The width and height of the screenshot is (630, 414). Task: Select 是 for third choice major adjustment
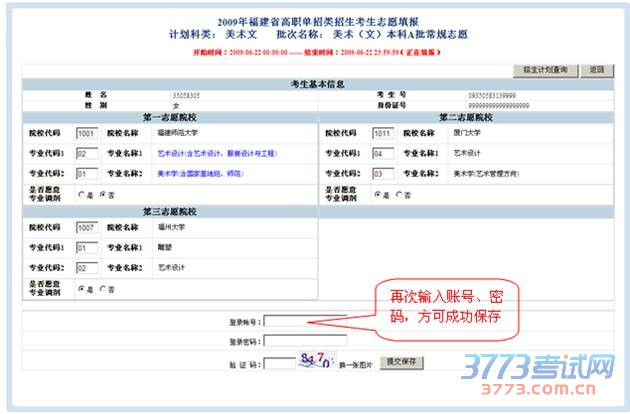tap(80, 289)
